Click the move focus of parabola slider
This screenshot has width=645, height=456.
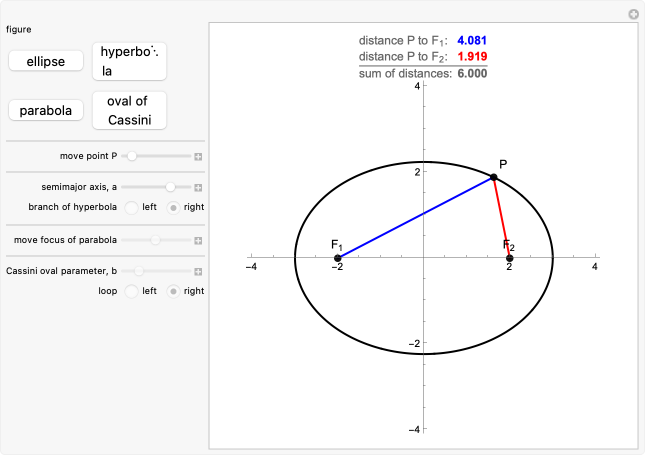pyautogui.click(x=156, y=240)
